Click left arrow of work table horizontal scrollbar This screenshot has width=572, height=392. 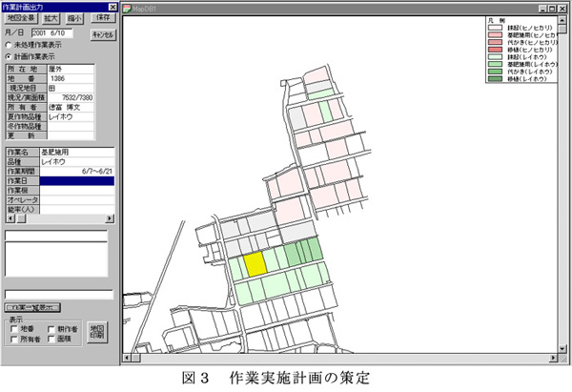[9, 217]
